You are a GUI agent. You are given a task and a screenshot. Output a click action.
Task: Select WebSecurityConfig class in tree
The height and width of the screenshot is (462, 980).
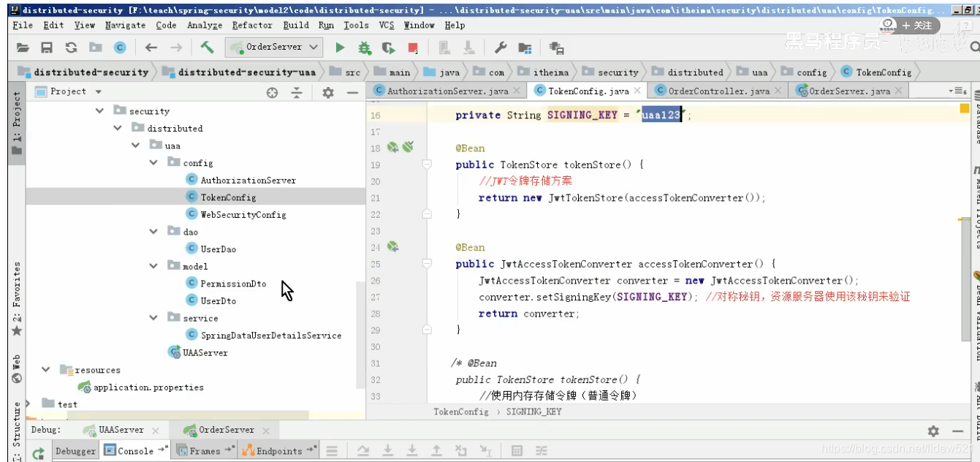coord(243,215)
